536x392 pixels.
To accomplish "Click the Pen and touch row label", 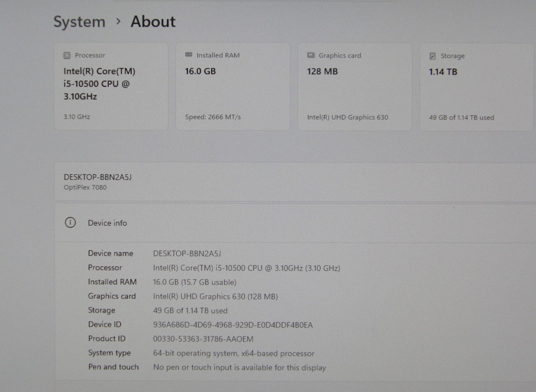I will point(113,367).
